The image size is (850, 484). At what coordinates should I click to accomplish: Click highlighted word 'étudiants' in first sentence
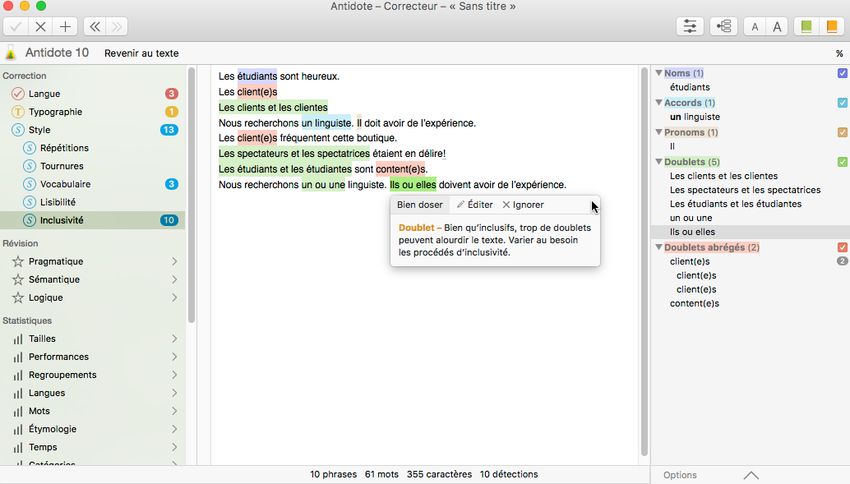click(257, 76)
